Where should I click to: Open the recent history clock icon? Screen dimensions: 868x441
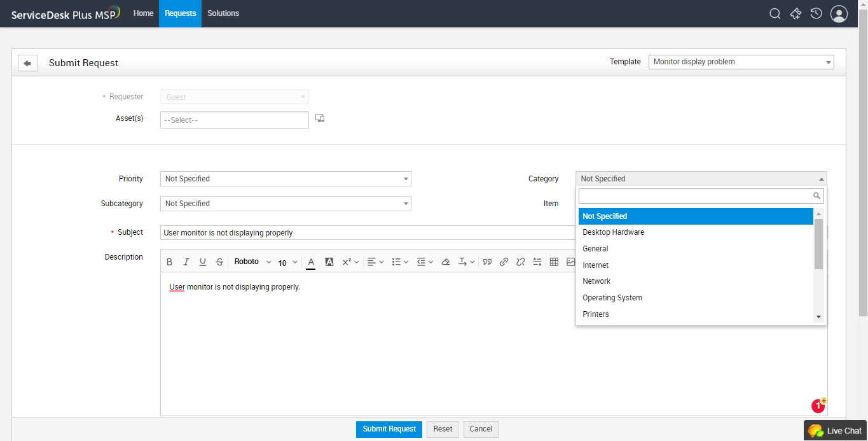(x=816, y=13)
